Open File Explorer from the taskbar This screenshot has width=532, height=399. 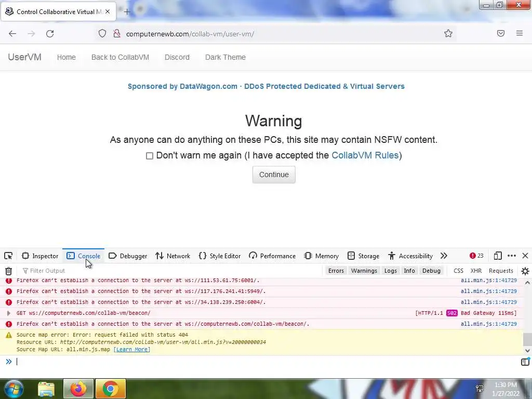[x=46, y=389]
